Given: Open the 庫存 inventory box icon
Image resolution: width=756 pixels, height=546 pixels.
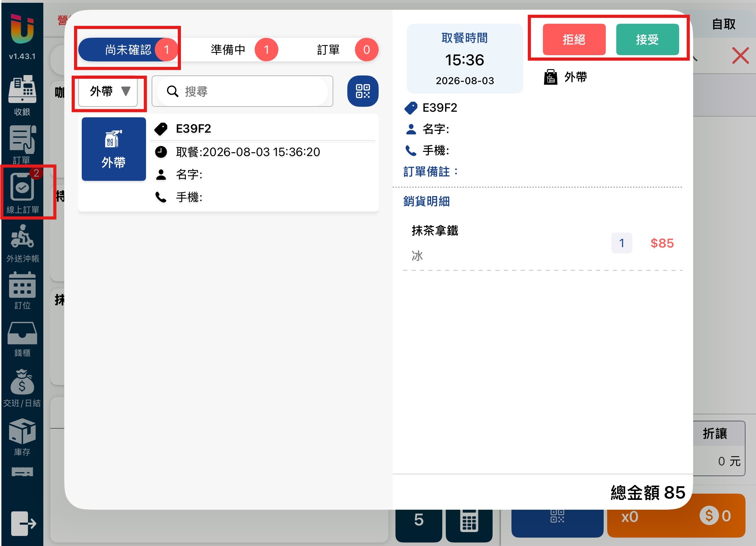Looking at the screenshot, I should click(22, 437).
